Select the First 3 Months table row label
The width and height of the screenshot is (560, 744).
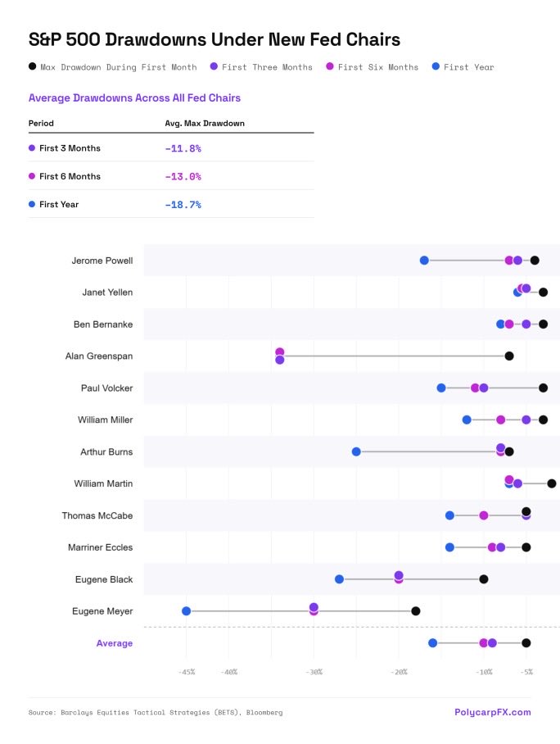(70, 148)
